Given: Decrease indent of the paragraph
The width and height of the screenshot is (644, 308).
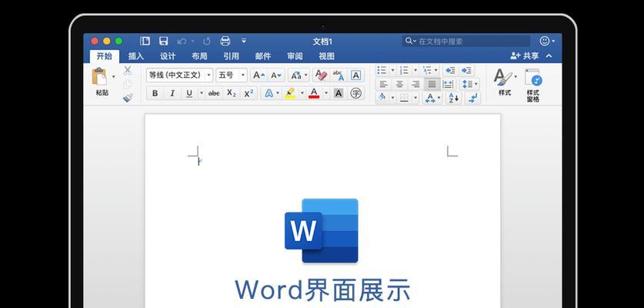Looking at the screenshot, I should point(450,70).
